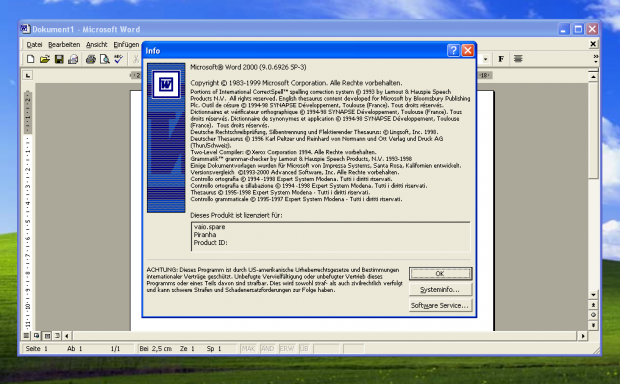This screenshot has height=384, width=620.
Task: Open the print preview icon
Action: pyautogui.click(x=105, y=59)
